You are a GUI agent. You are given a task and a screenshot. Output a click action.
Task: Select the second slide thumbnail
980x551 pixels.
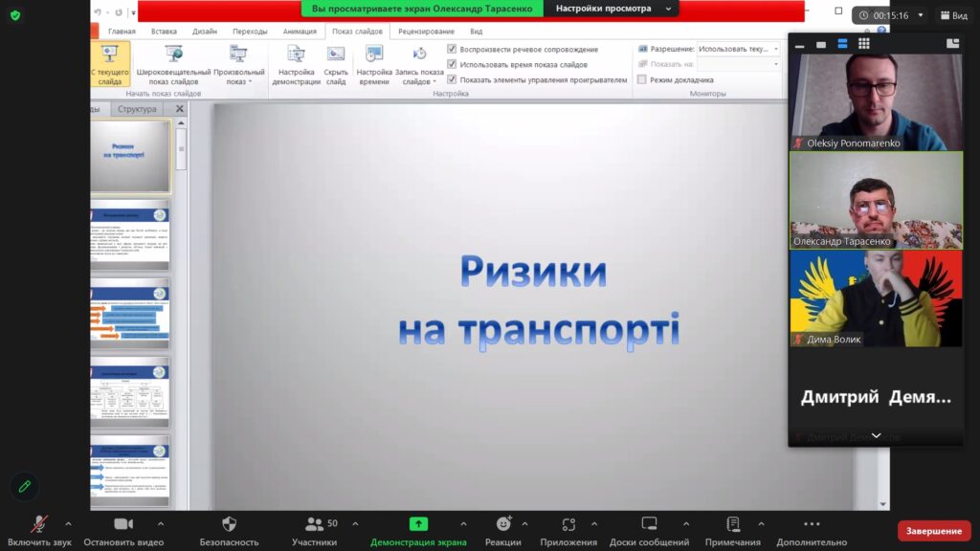[x=130, y=235]
